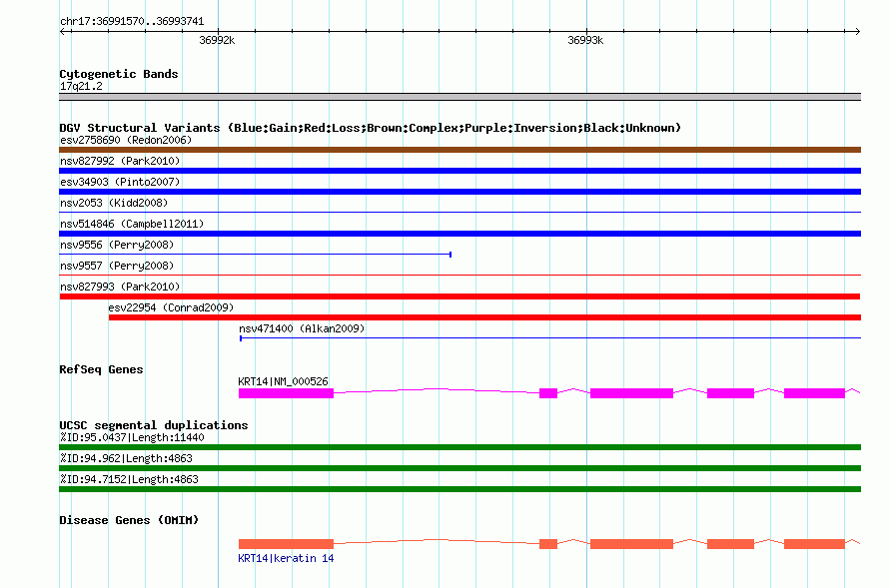Click the green bar under %ID:94.7152 label
This screenshot has height=588, width=889.
pos(459,489)
